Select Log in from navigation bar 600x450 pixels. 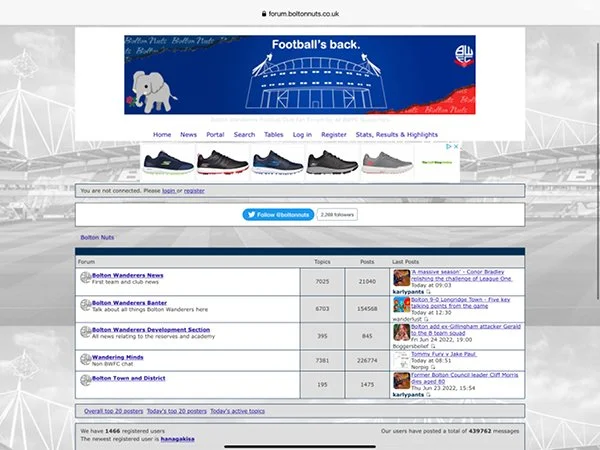point(302,135)
